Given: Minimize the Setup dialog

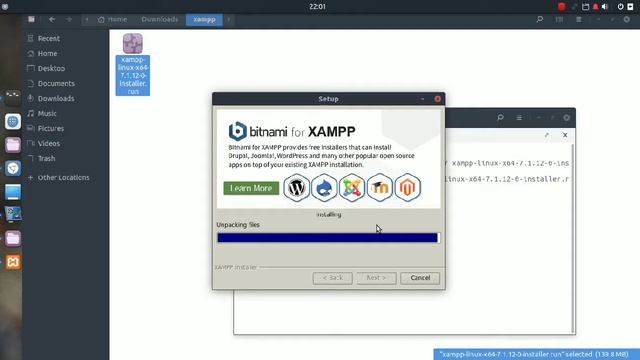Looking at the screenshot, I should 422,99.
